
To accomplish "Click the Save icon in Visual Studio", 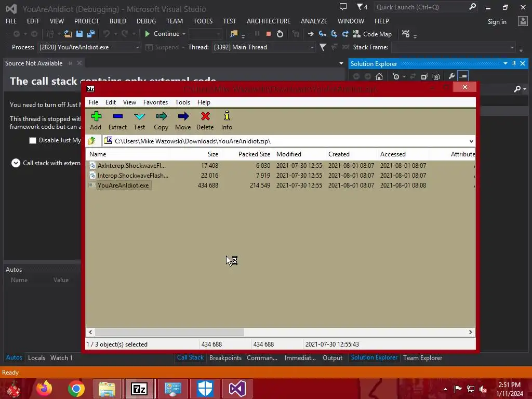I will tap(79, 34).
